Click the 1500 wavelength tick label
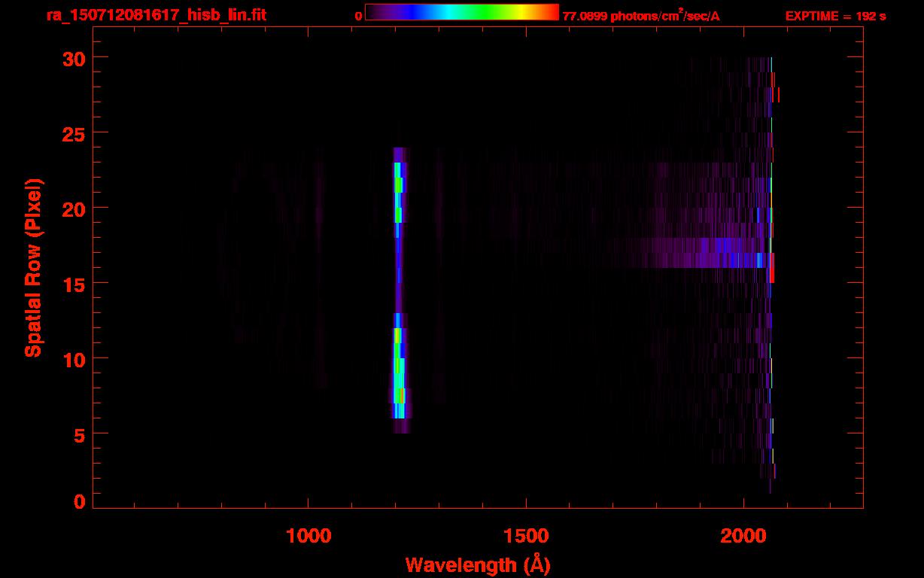The image size is (924, 578). 525,536
